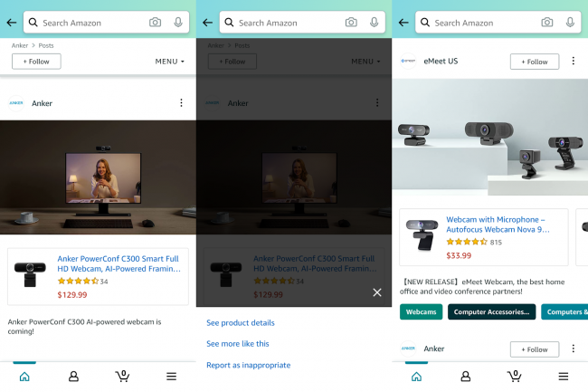Open hamburger menu in left screen

click(171, 377)
